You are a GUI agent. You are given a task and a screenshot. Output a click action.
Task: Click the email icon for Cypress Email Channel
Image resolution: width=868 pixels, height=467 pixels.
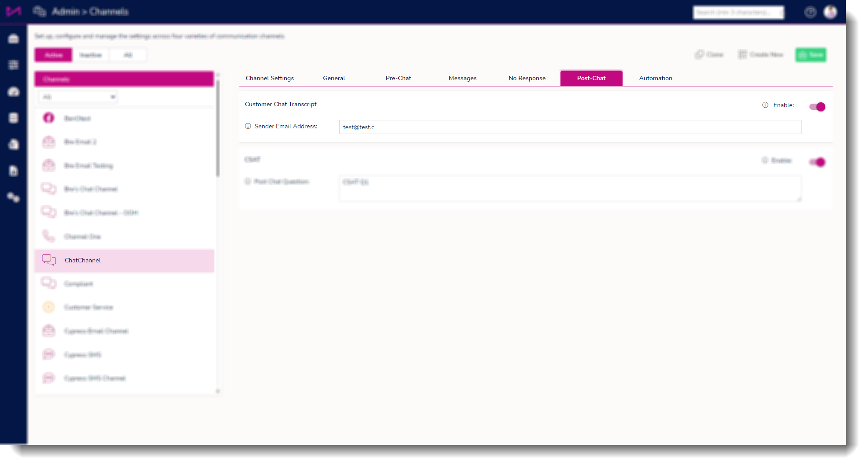[x=49, y=331]
